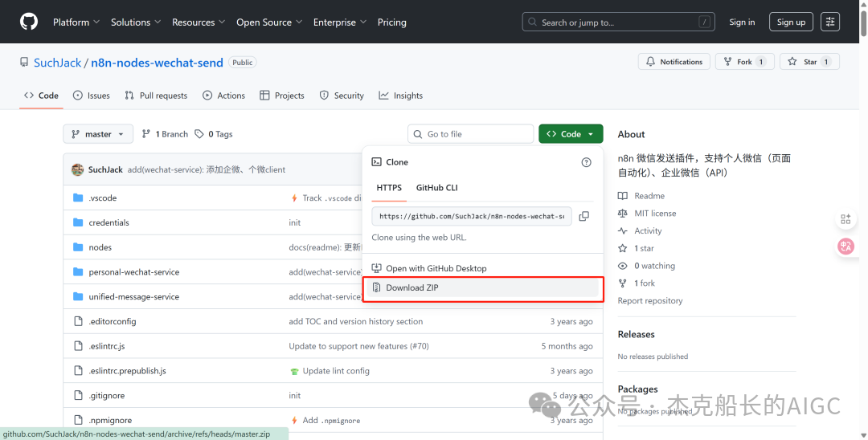Select the GitHub CLI clone tab
Image resolution: width=868 pixels, height=440 pixels.
[436, 188]
